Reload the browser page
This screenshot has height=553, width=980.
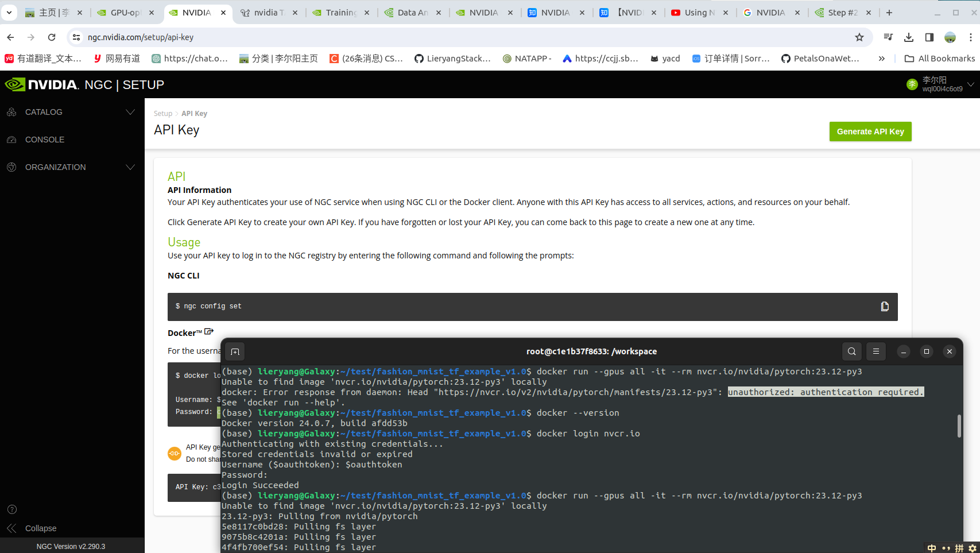pos(52,37)
